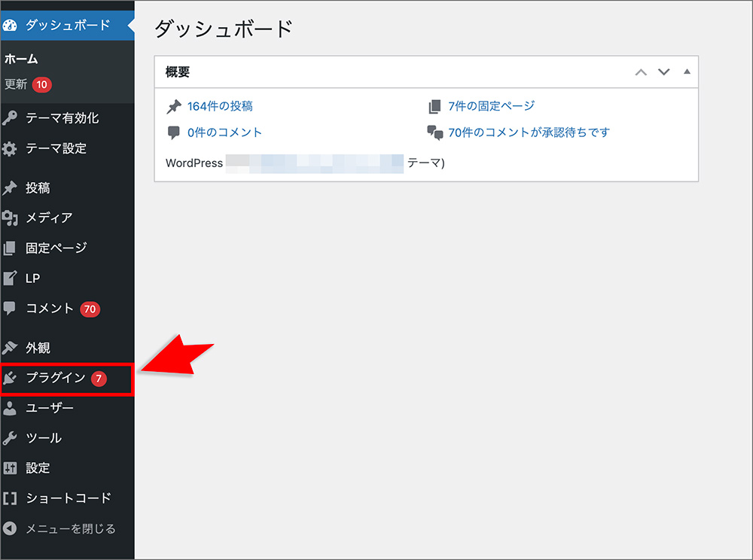Viewport: 753px width, 560px height.
Task: Open the 164件の投稿 link
Action: (x=220, y=107)
